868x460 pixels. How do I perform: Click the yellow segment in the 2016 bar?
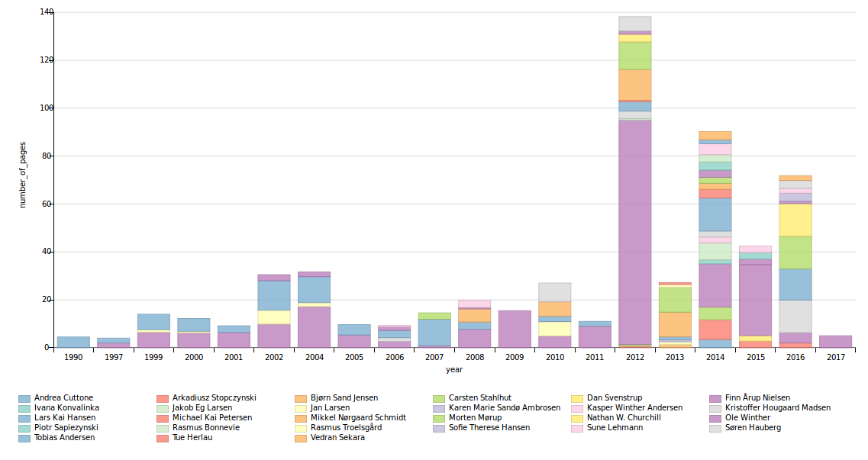click(795, 220)
